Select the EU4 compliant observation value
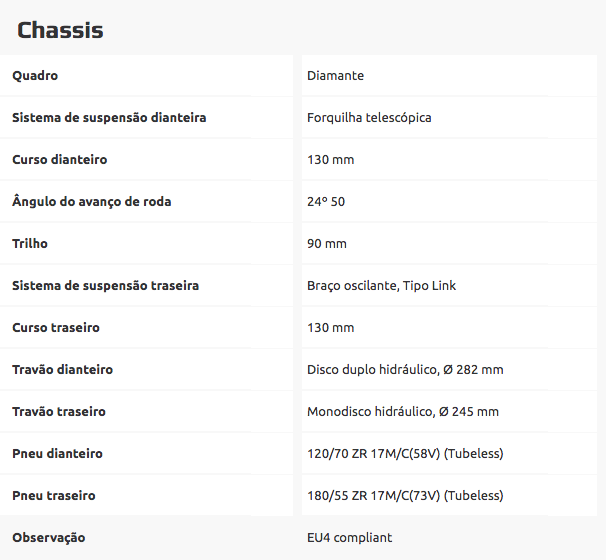The image size is (606, 560). point(349,538)
